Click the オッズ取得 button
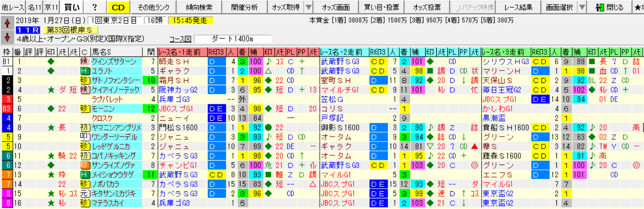Viewport: 644px width, 209px height. [286, 7]
